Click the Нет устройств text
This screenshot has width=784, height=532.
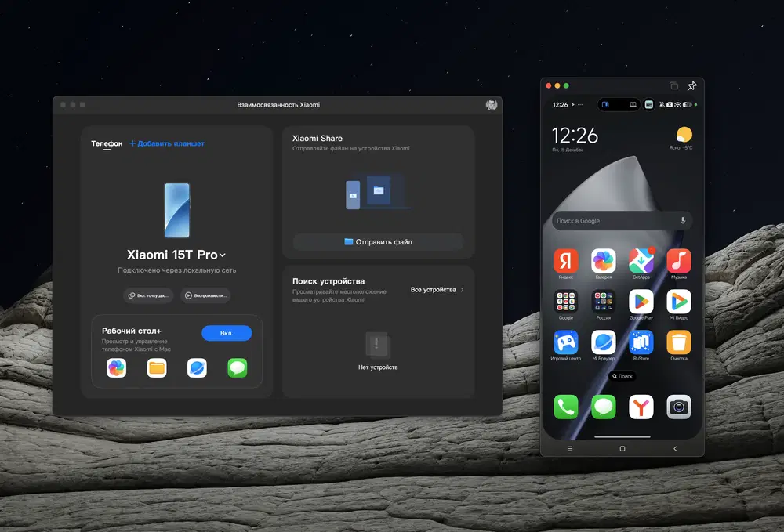(378, 367)
